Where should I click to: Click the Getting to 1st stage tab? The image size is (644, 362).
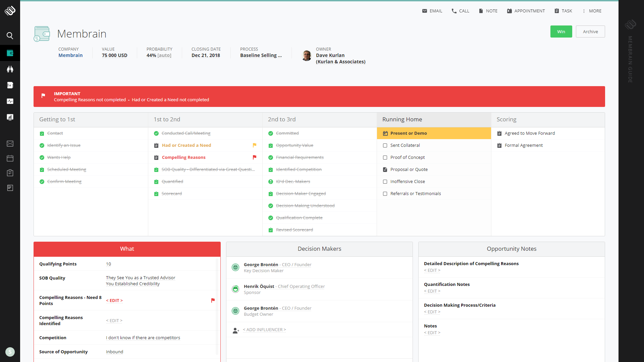91,119
